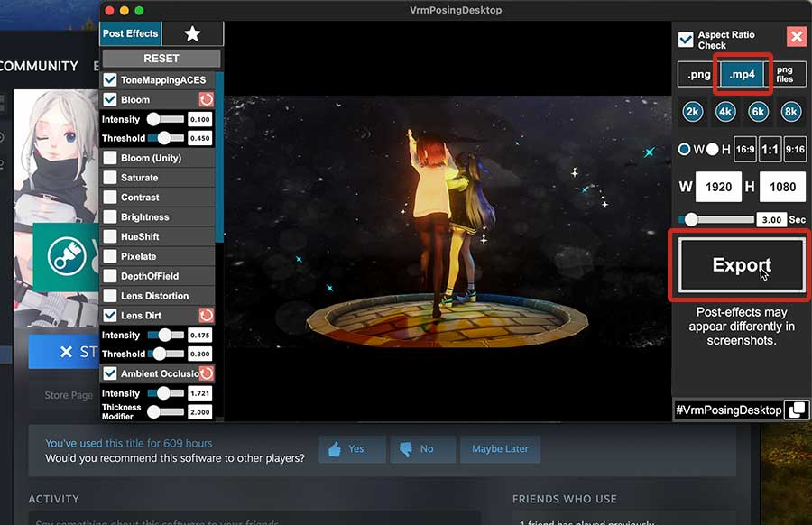Click the duration field showing 3.00
The height and width of the screenshot is (525, 812).
[x=771, y=219]
